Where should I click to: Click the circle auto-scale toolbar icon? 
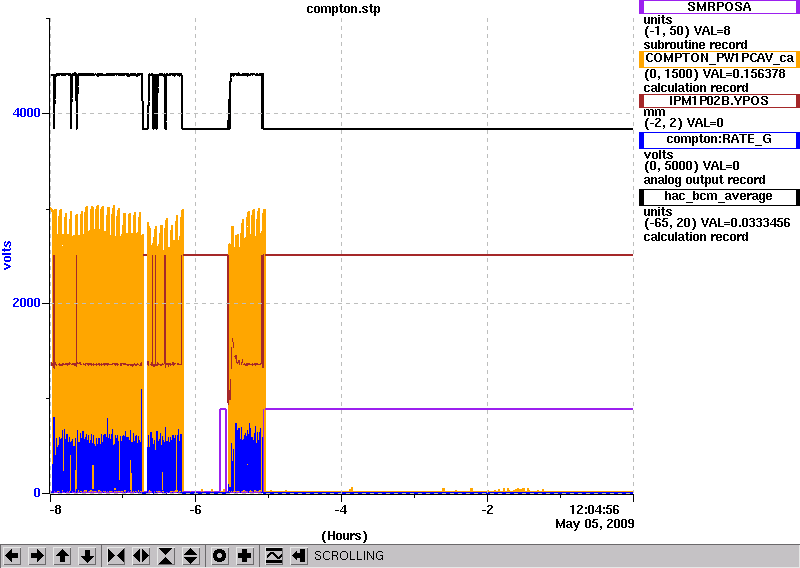click(x=219, y=555)
